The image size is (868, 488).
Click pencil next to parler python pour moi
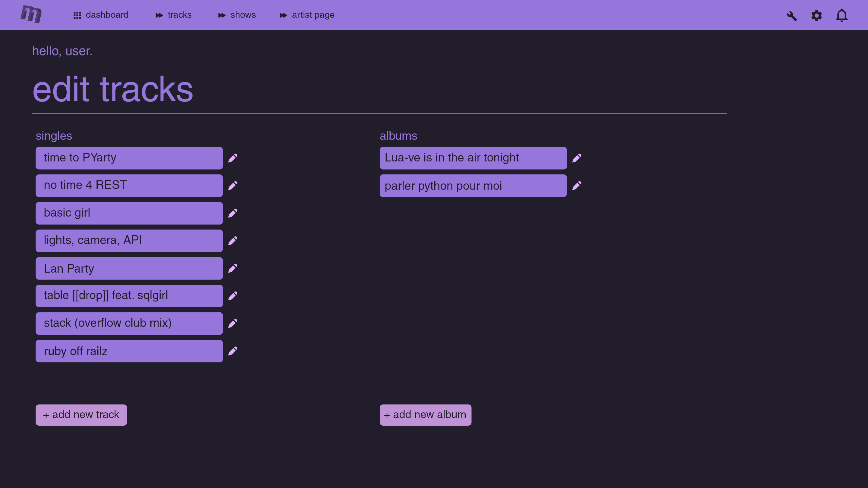(577, 186)
